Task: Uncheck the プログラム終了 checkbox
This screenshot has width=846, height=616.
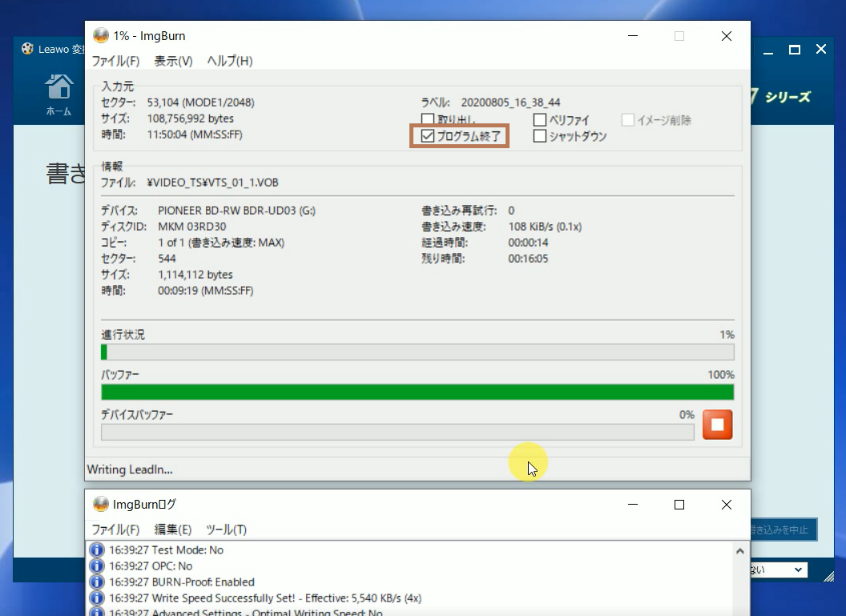Action: (x=428, y=136)
